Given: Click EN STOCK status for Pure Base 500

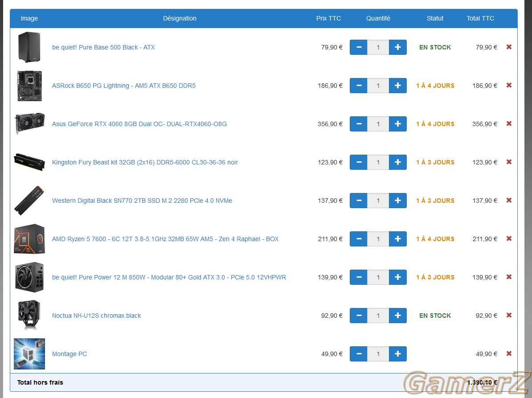Looking at the screenshot, I should (435, 47).
